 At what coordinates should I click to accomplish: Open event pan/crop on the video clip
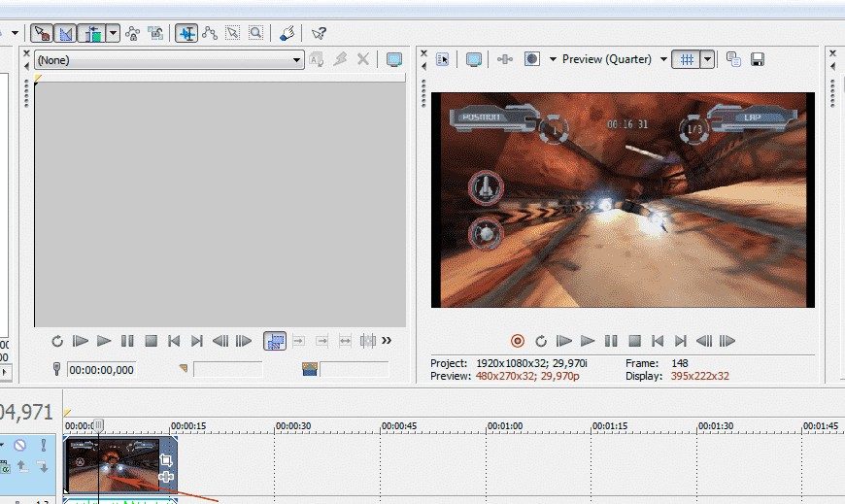[x=165, y=460]
